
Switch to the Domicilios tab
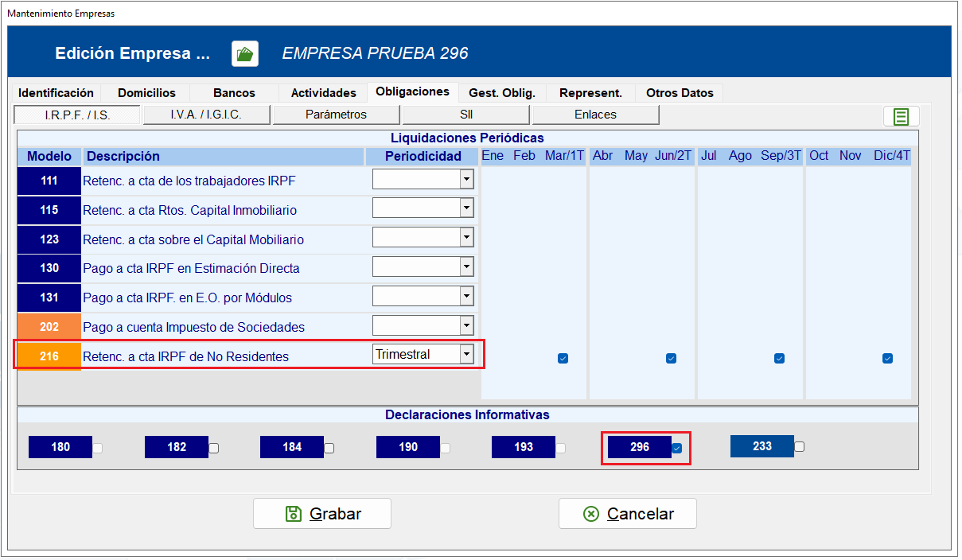click(146, 92)
